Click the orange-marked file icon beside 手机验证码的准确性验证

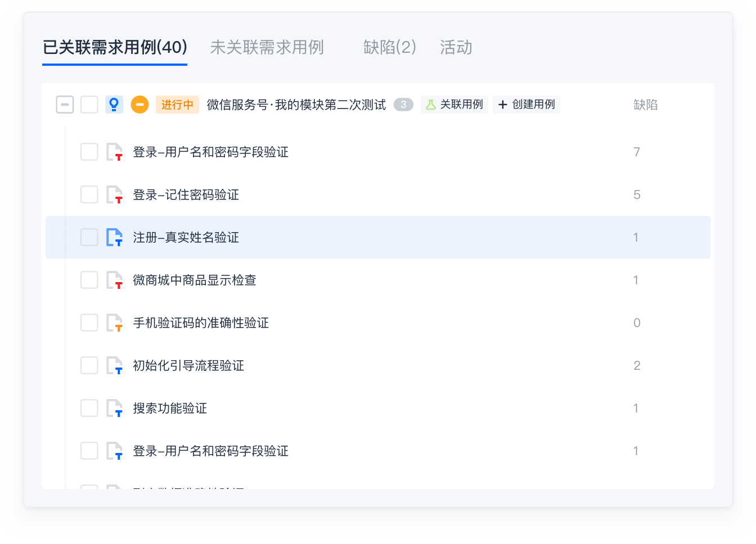(115, 323)
